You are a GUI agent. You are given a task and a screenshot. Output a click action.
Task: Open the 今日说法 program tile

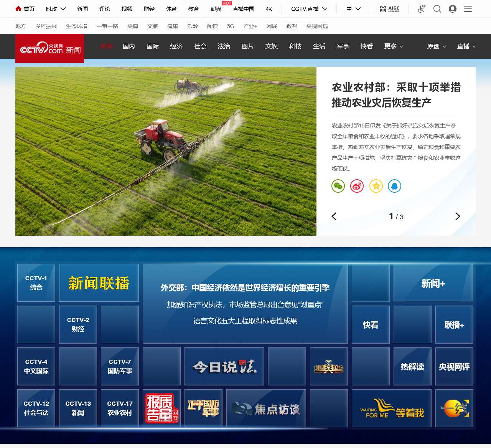pyautogui.click(x=224, y=366)
